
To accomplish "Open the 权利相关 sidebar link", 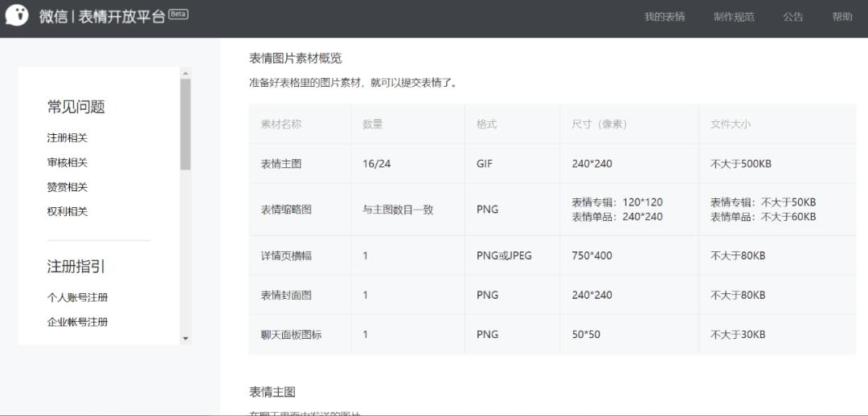I will 67,211.
